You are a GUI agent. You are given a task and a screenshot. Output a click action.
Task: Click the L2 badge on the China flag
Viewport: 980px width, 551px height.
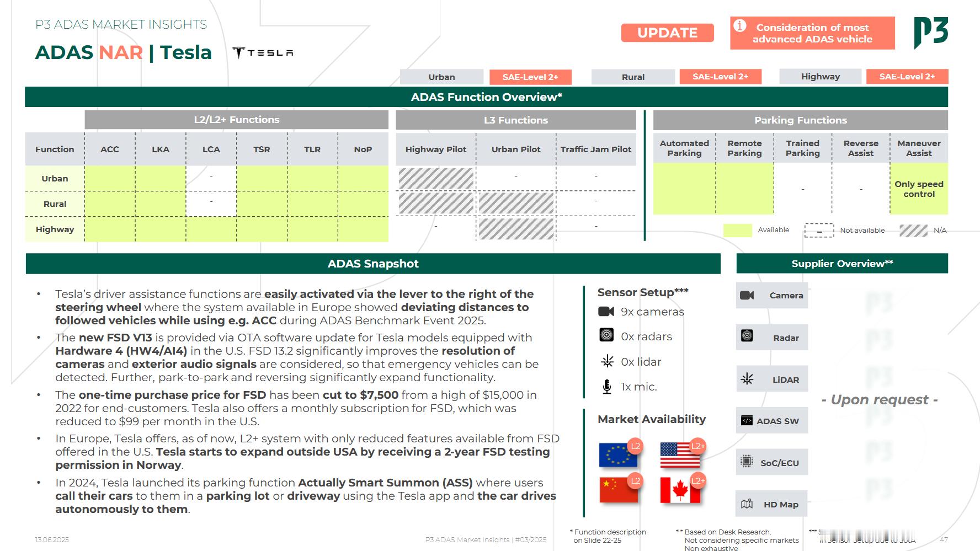636,481
